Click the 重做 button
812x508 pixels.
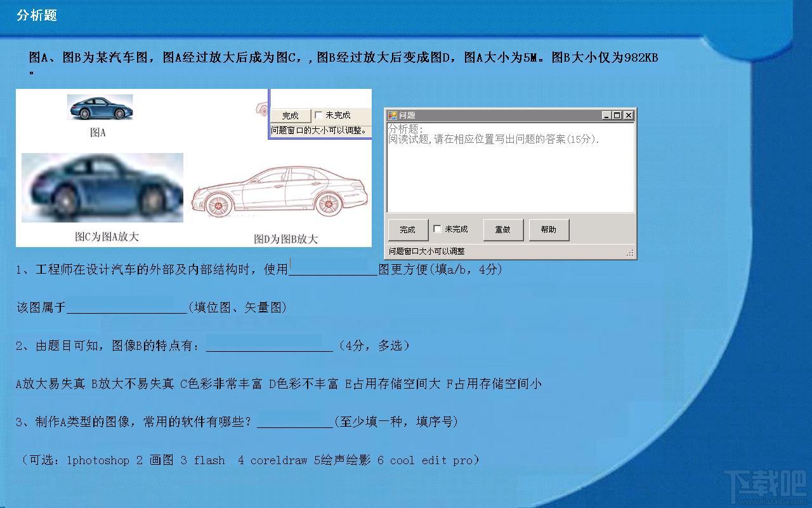pyautogui.click(x=503, y=230)
